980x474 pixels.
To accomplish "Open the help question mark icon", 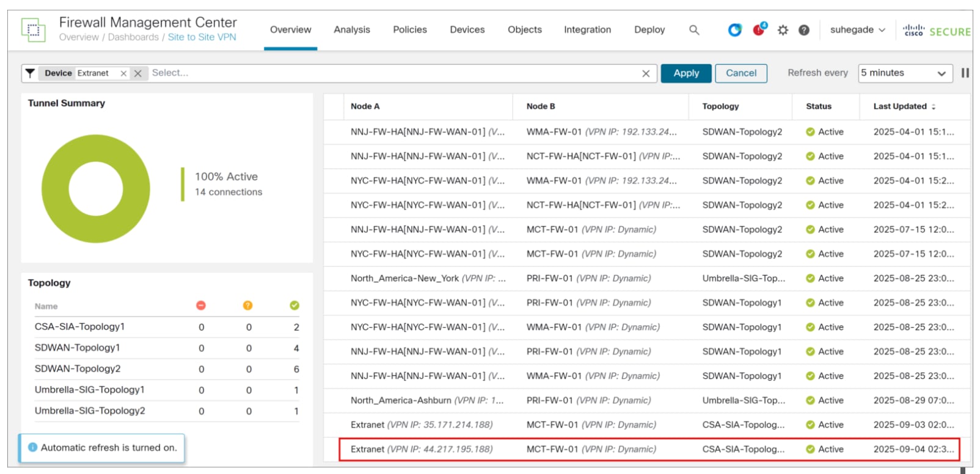I will coord(804,29).
